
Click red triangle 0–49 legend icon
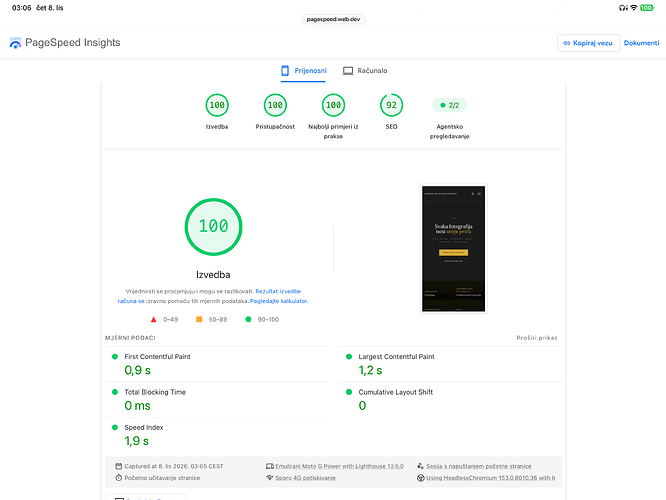tap(154, 319)
